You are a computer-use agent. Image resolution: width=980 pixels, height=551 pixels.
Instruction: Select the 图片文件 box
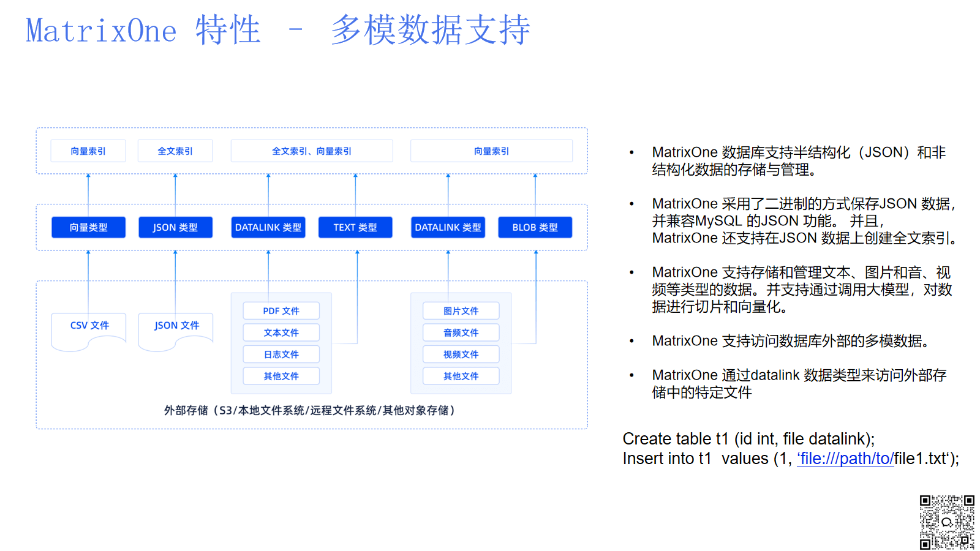click(x=461, y=311)
